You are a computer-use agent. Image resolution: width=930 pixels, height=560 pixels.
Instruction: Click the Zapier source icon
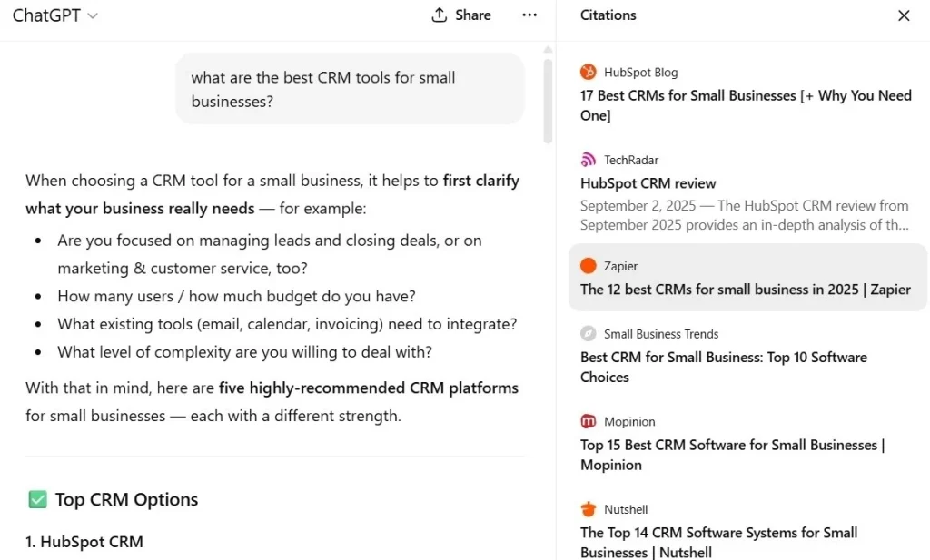click(x=588, y=266)
